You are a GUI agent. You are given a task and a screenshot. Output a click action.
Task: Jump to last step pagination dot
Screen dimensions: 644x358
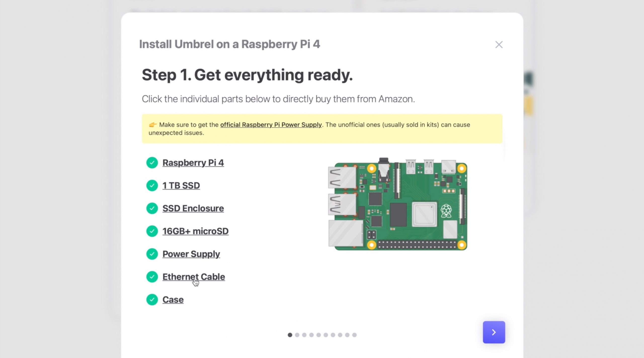coord(354,335)
